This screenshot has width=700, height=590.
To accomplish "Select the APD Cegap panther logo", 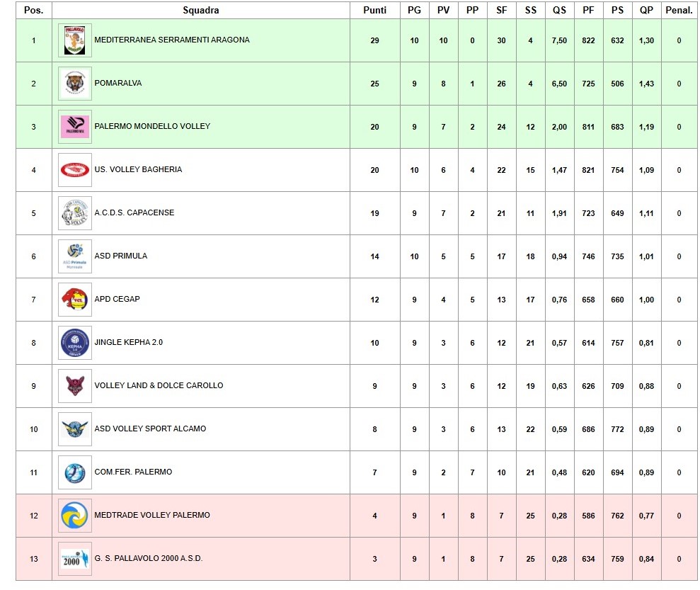I will (74, 300).
